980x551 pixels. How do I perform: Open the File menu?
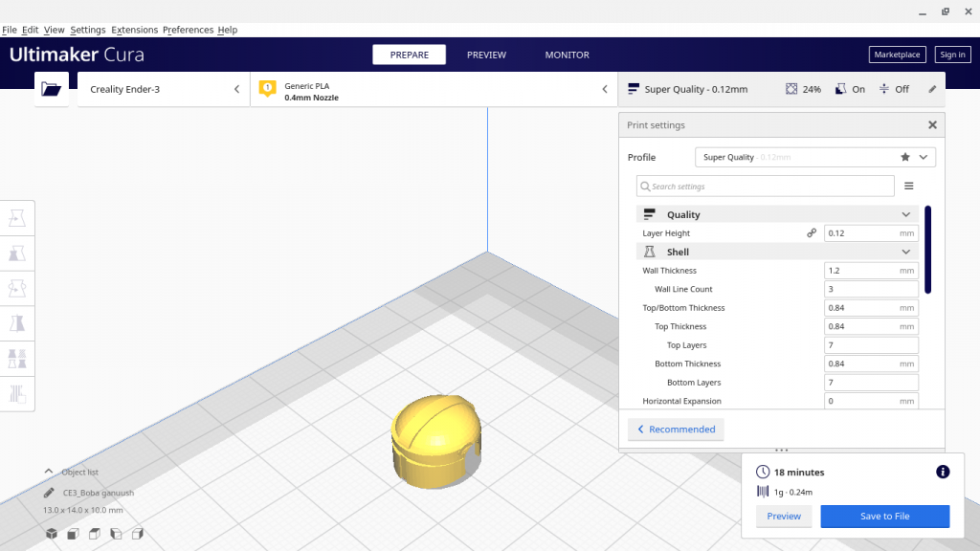[x=10, y=30]
